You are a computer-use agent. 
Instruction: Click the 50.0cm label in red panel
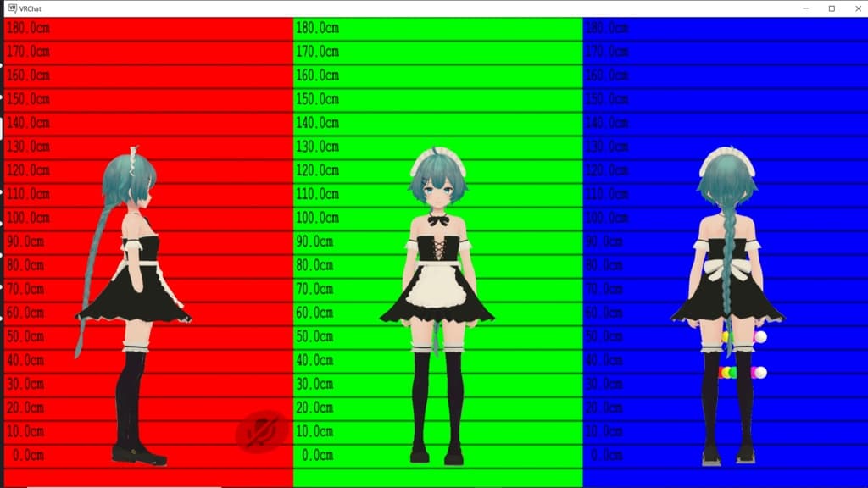click(x=25, y=337)
